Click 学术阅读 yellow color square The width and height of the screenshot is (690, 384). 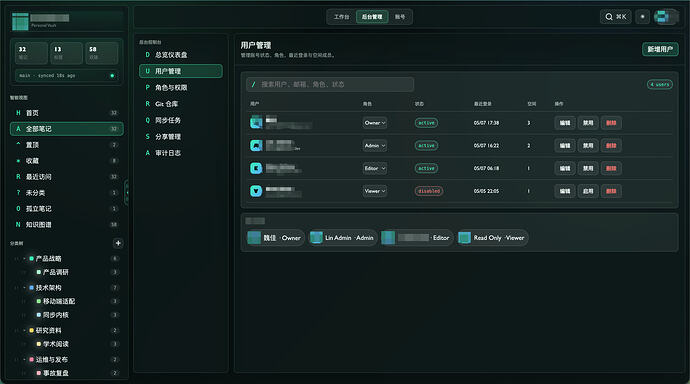pos(39,344)
